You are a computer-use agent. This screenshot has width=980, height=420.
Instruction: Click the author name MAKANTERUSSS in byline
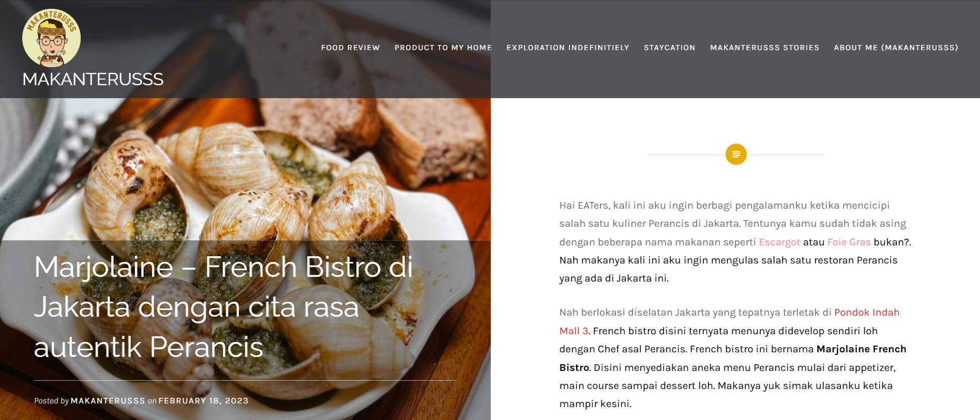(x=108, y=401)
